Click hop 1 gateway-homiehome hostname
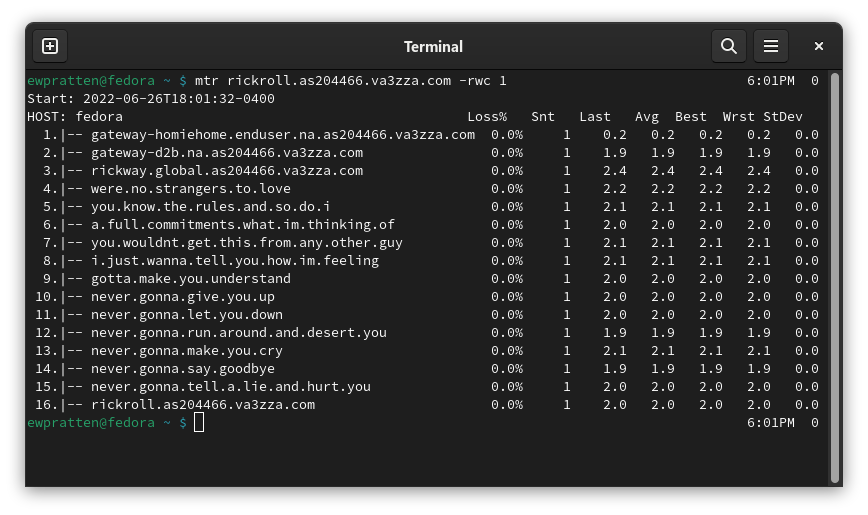The width and height of the screenshot is (868, 515). [x=283, y=134]
